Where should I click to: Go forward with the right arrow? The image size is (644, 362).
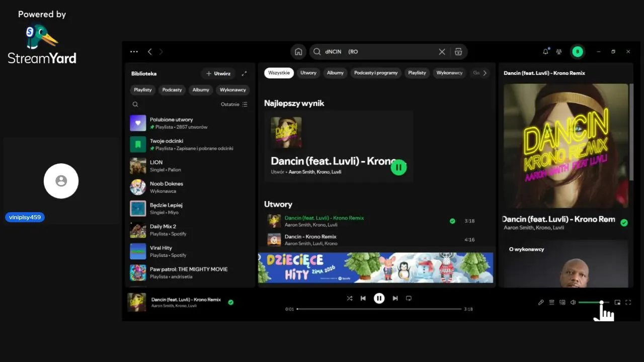pyautogui.click(x=161, y=51)
